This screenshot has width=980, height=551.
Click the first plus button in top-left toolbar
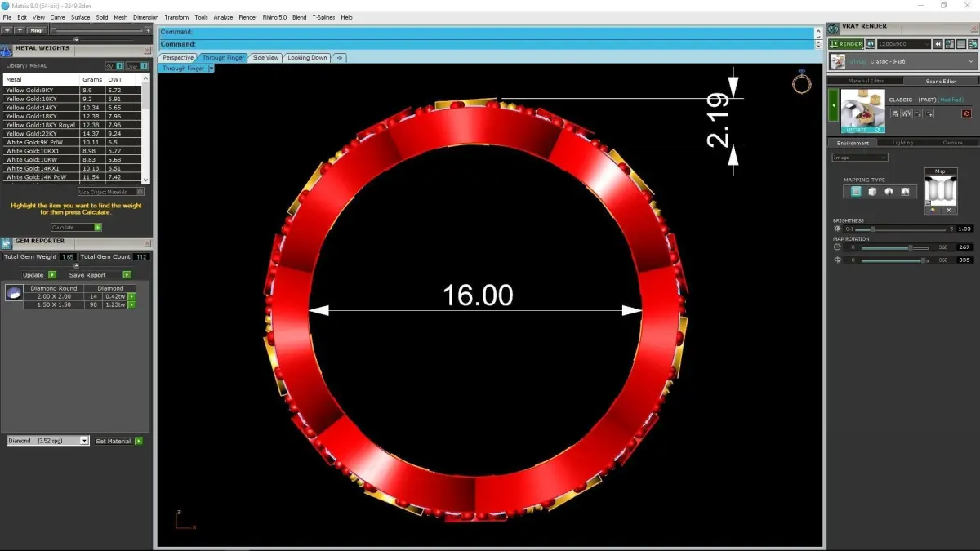(7, 30)
